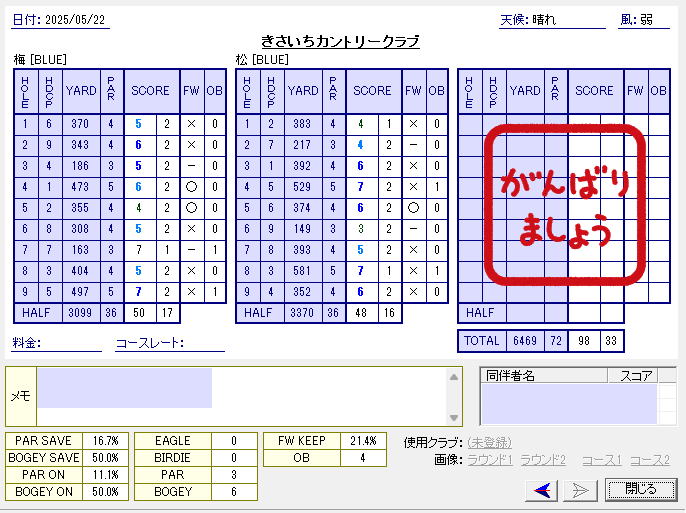The width and height of the screenshot is (686, 513).
Task: Click the 天候: 晴れ weather field
Action: pyautogui.click(x=552, y=20)
